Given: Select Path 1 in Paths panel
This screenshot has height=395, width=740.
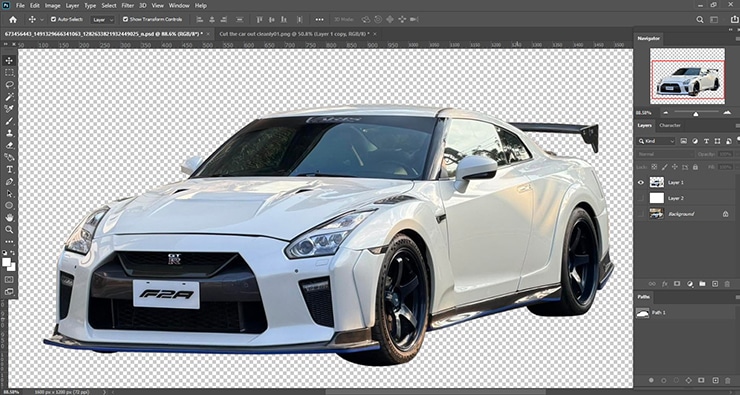Looking at the screenshot, I should (684, 312).
